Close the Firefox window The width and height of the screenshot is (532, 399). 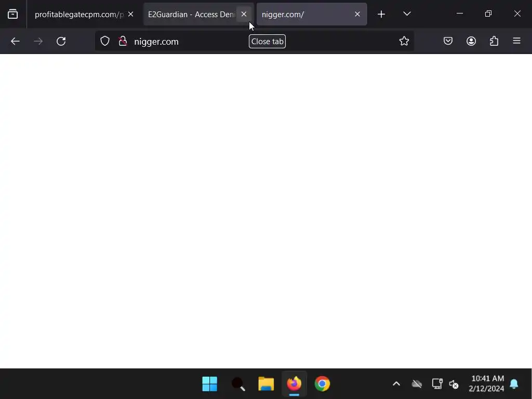point(517,14)
